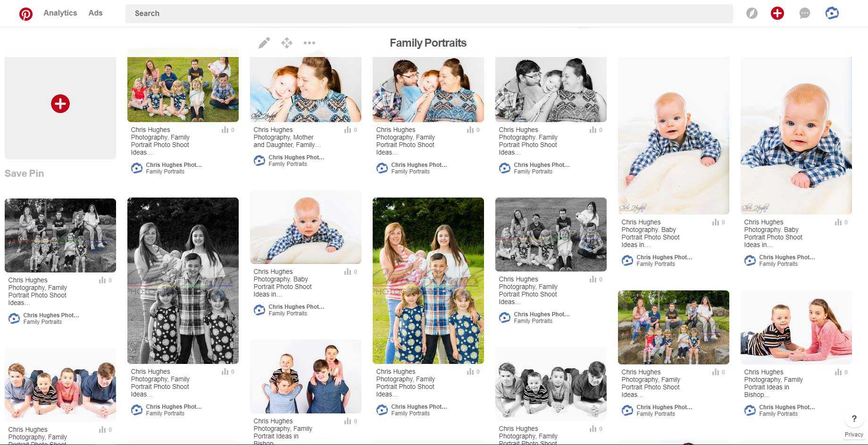
Task: Click the question mark help icon
Action: (854, 419)
